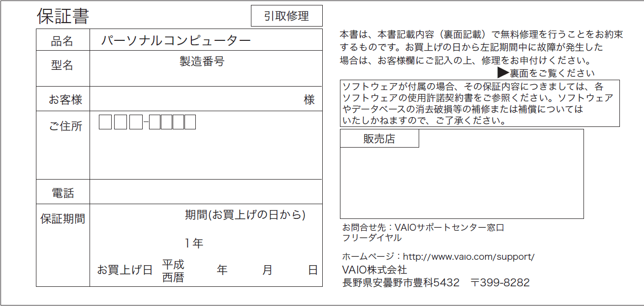This screenshot has width=644, height=306.
Task: Click the 〒399-8282 postal code
Action: [500, 283]
